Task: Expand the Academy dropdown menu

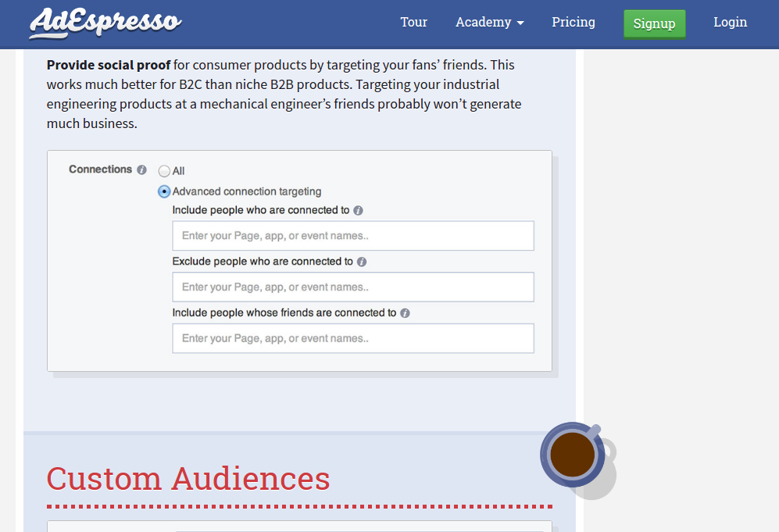Action: coord(490,22)
